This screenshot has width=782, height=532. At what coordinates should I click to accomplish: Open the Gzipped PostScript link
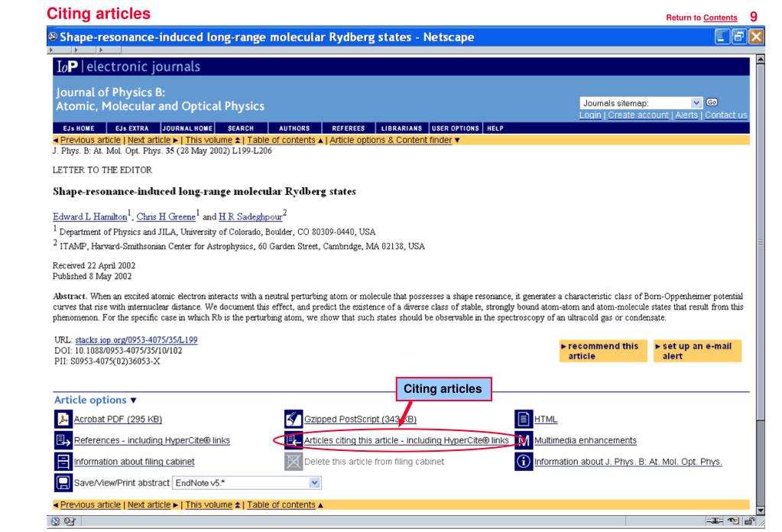[360, 420]
